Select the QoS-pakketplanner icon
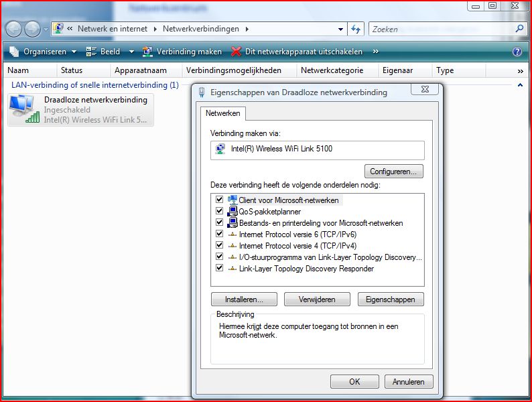Image resolution: width=532 pixels, height=402 pixels. click(x=232, y=211)
